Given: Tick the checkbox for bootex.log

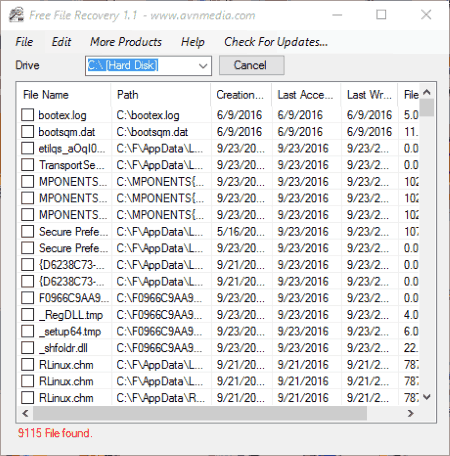Looking at the screenshot, I should pos(27,115).
